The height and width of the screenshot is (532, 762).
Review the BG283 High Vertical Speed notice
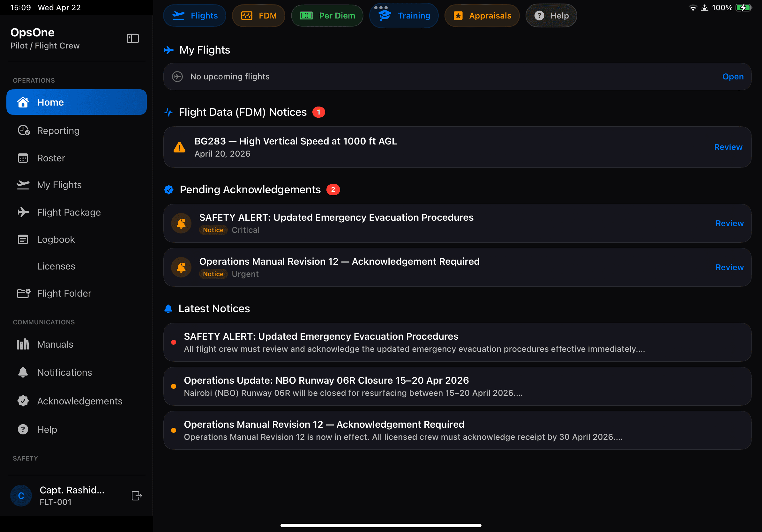(728, 147)
